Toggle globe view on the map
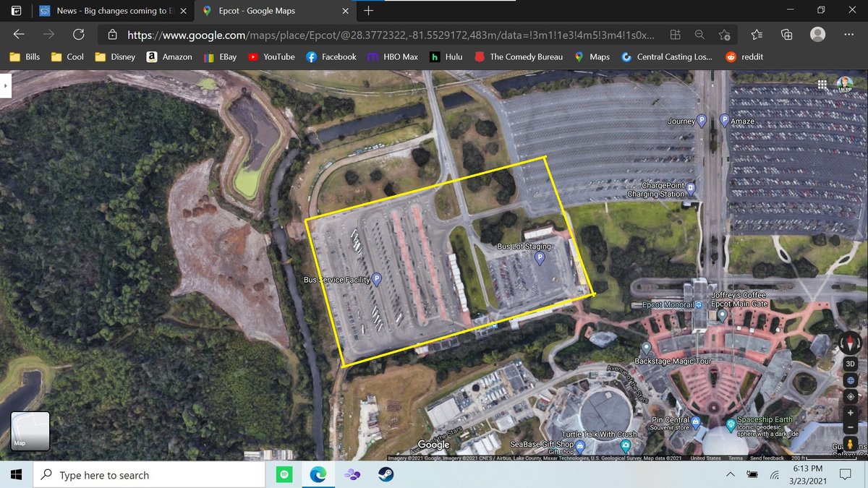This screenshot has width=868, height=488. 851,380
